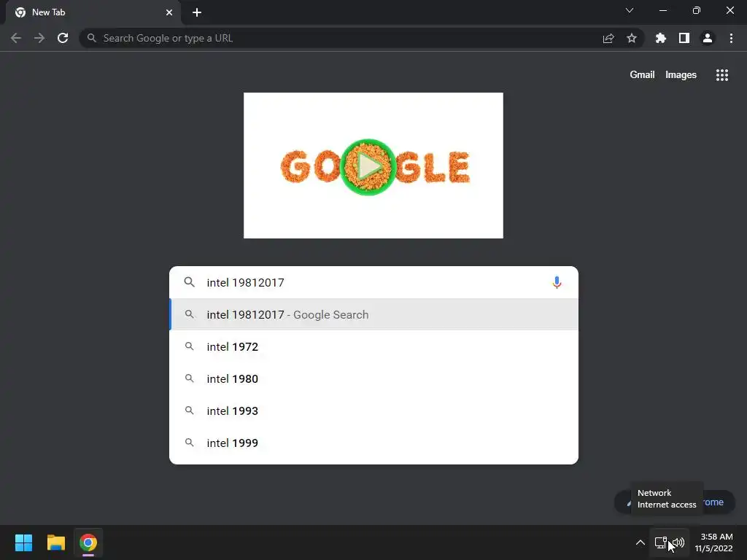The width and height of the screenshot is (747, 560).
Task: Open the Extensions puzzle icon
Action: (660, 38)
